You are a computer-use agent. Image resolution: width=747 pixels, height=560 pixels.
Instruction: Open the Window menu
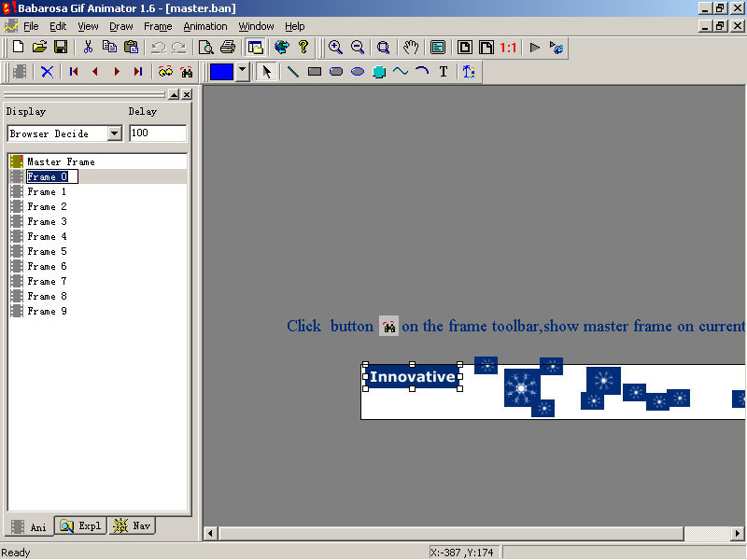coord(256,26)
